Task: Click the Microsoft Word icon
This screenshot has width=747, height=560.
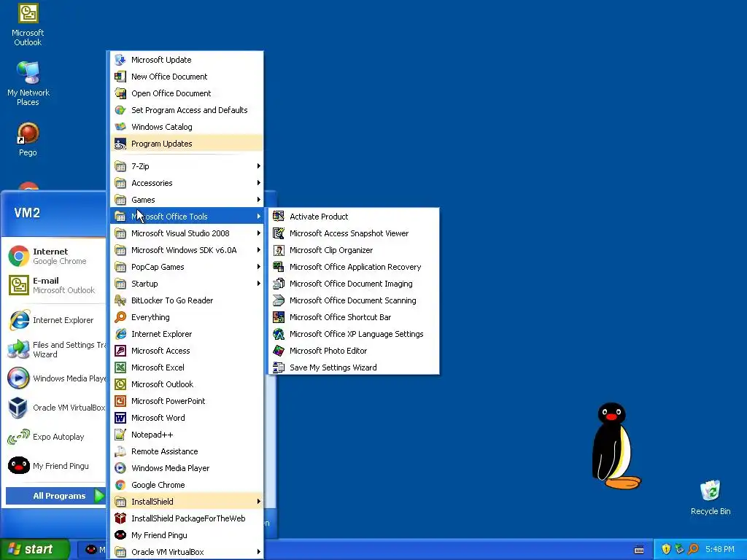Action: (120, 418)
